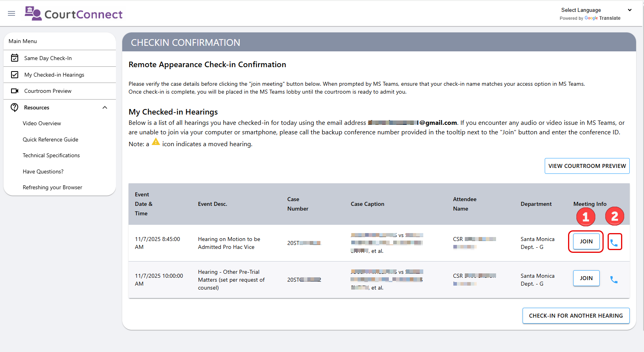This screenshot has width=644, height=352.
Task: Click phone icon for 10:00 AM hearing
Action: click(614, 280)
